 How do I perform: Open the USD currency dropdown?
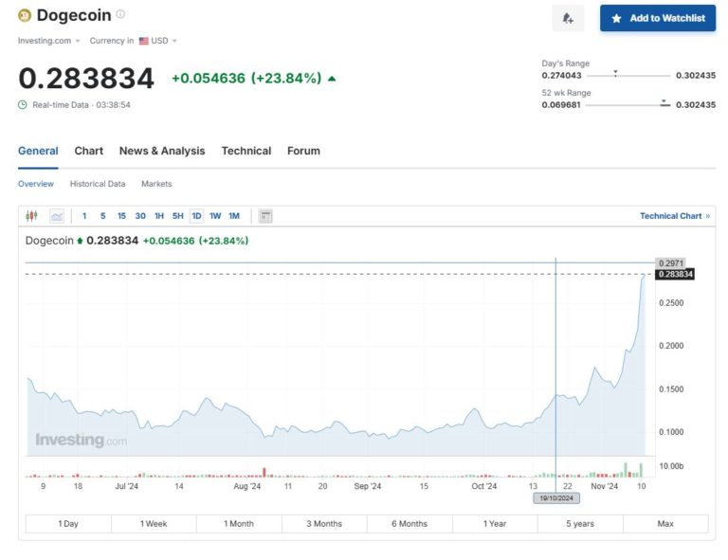[157, 41]
